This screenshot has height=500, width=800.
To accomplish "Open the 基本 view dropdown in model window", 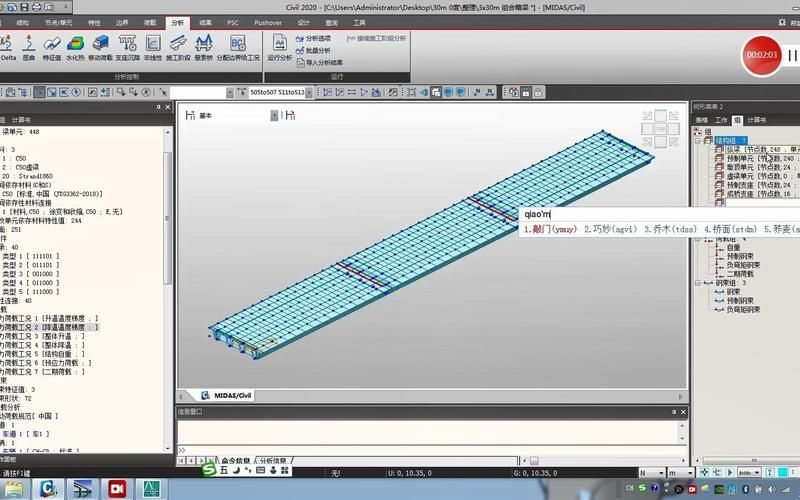I will [274, 116].
